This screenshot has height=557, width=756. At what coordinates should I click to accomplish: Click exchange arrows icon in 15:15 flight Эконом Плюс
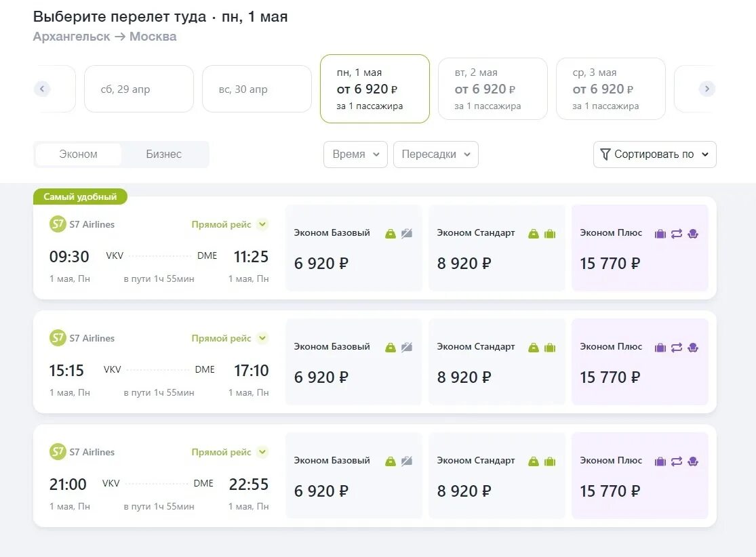[x=677, y=348]
